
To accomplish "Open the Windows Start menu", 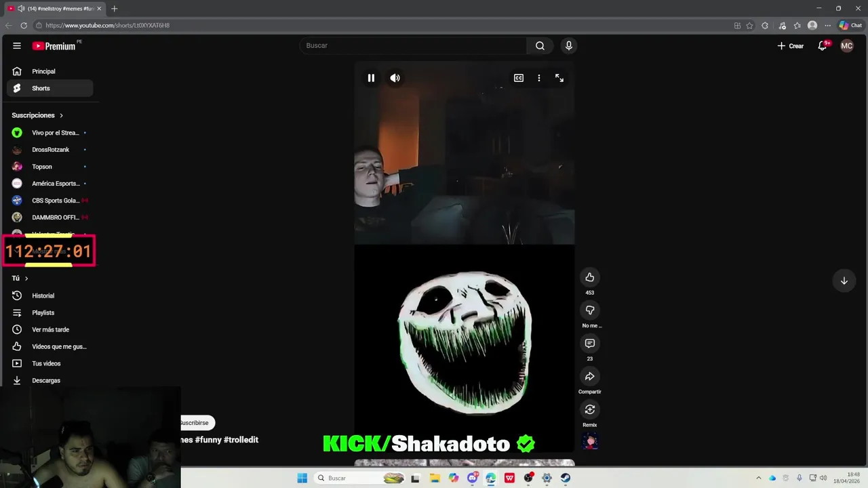I will (302, 478).
